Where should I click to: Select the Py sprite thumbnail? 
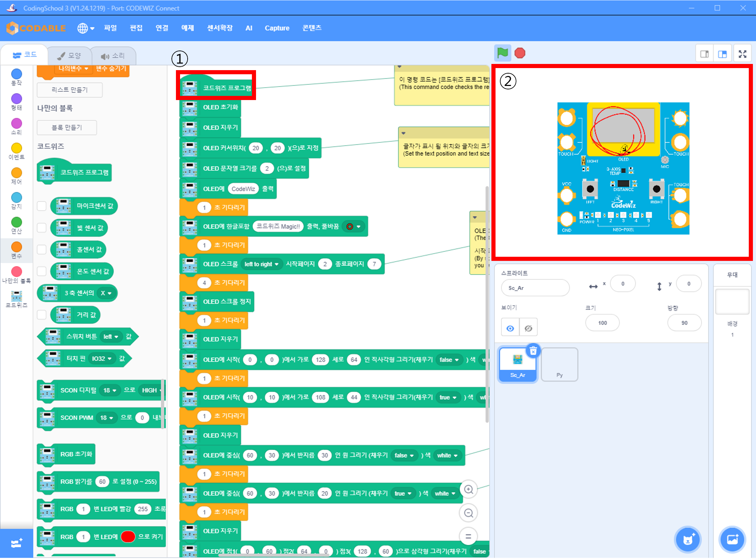pos(559,364)
